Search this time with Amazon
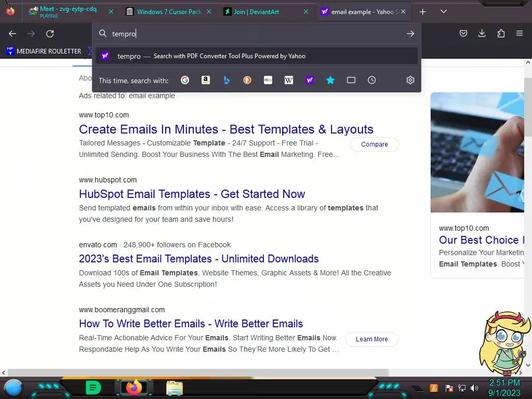532x399 pixels. coord(206,80)
